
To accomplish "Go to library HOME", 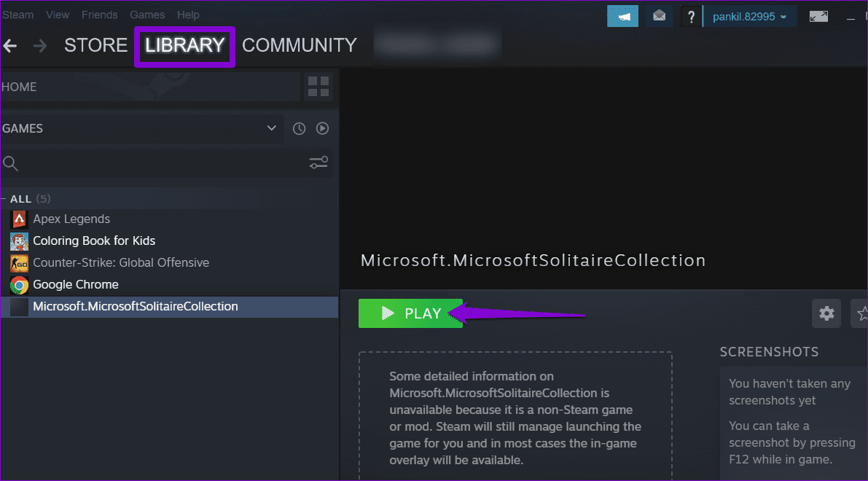I will click(150, 87).
